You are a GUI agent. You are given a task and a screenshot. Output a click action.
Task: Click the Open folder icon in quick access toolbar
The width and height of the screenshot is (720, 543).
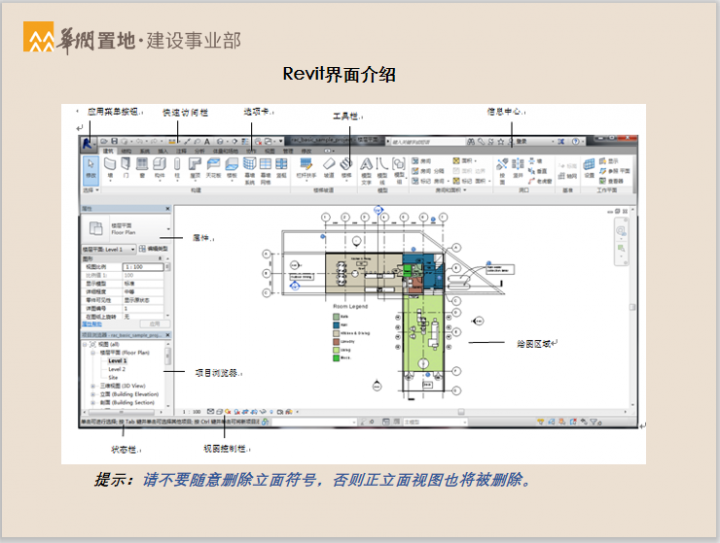(x=104, y=141)
